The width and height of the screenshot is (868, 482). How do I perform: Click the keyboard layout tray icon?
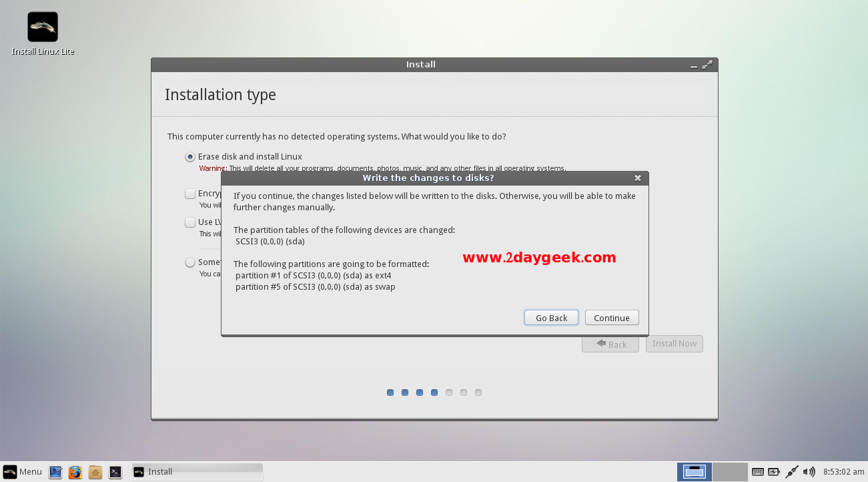click(x=757, y=472)
